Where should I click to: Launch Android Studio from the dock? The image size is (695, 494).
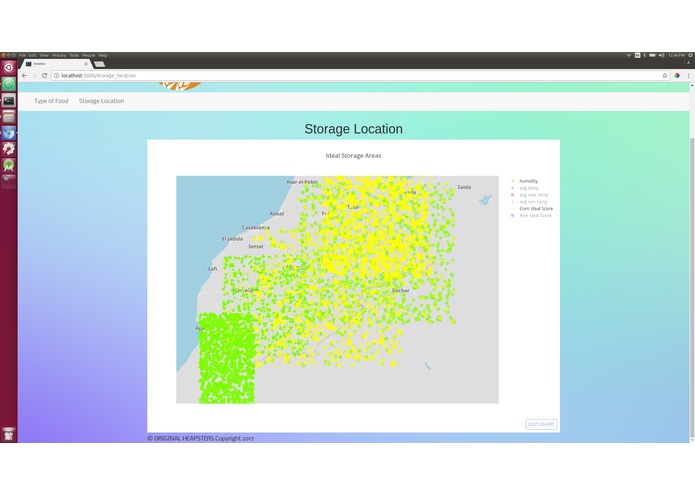tap(8, 165)
